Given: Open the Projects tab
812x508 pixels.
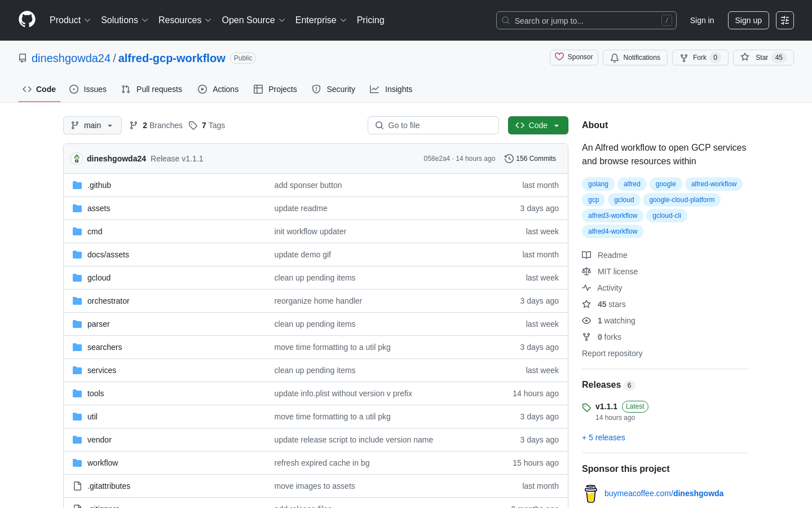Looking at the screenshot, I should click(x=275, y=89).
